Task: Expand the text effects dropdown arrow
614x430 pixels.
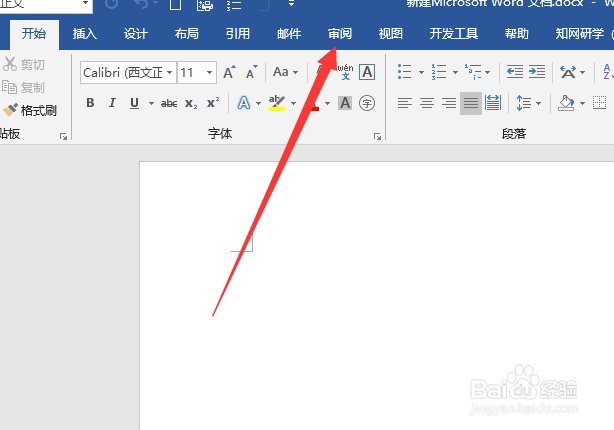Action: pos(258,104)
